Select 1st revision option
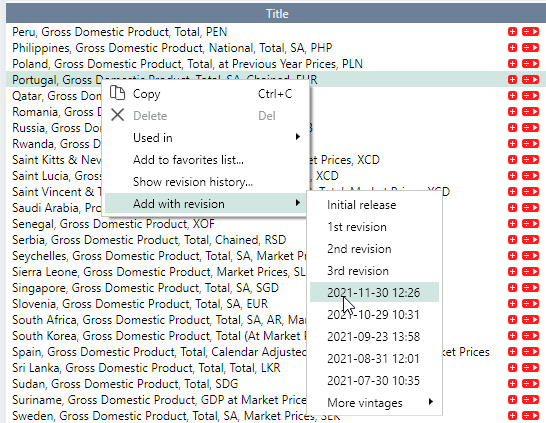This screenshot has height=423, width=546. [357, 227]
